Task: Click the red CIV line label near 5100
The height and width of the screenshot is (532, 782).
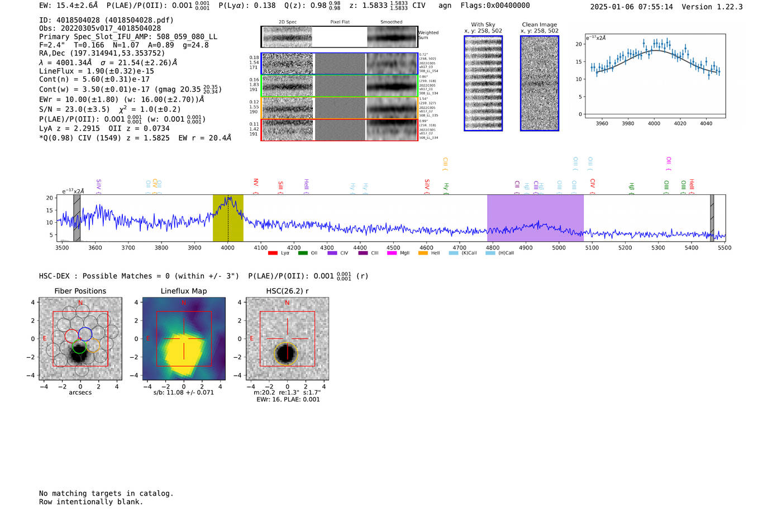Action: click(x=593, y=186)
